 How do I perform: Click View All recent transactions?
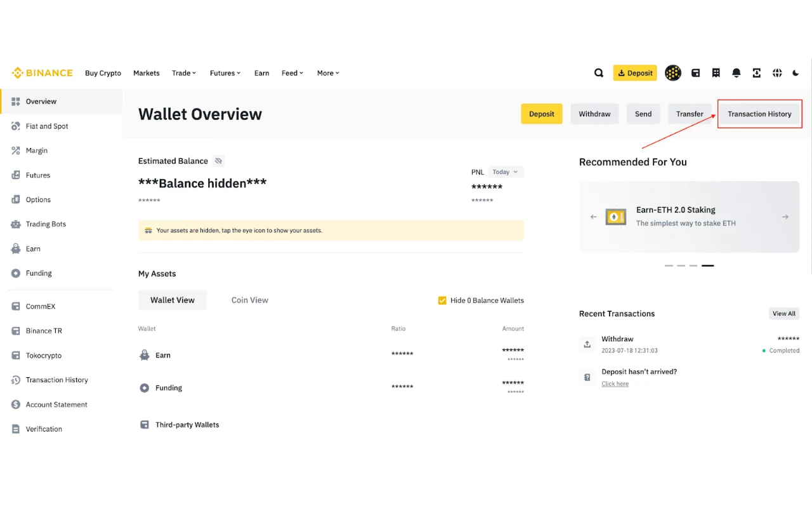(x=784, y=314)
